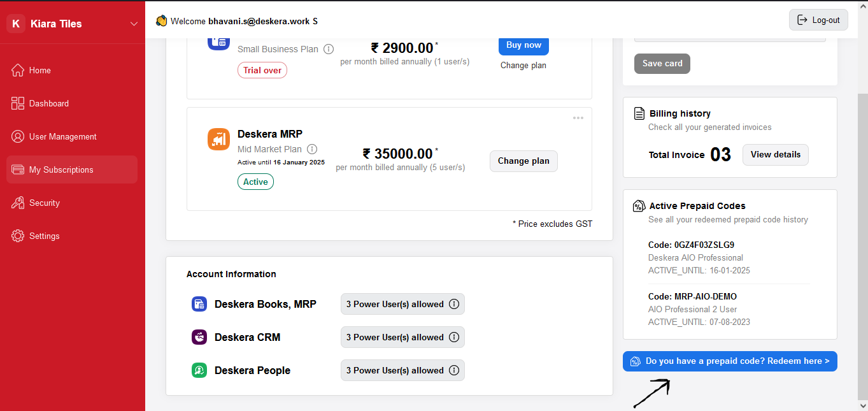Click the info icon beside Deskera CRM power users

454,337
